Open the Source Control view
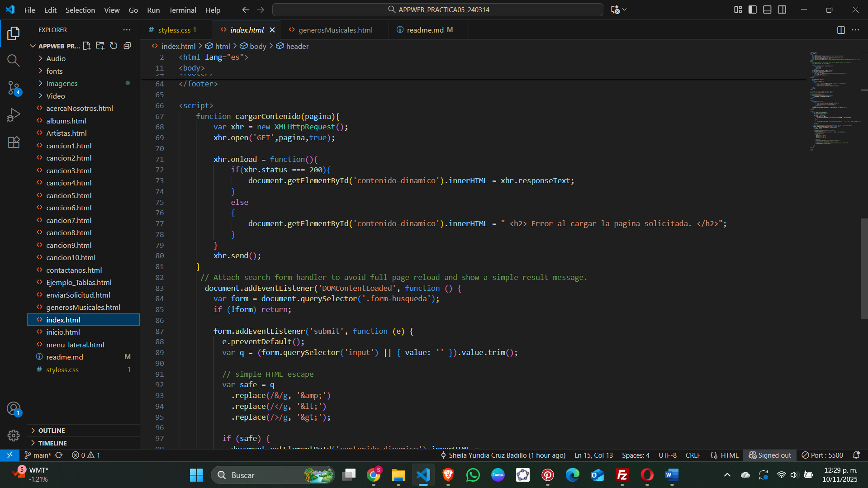 pyautogui.click(x=14, y=88)
